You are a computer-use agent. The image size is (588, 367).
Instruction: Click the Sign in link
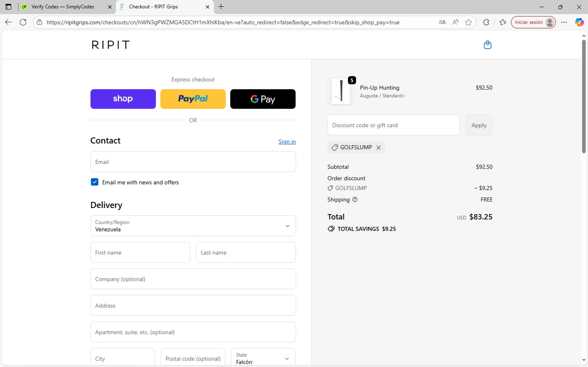(x=287, y=142)
